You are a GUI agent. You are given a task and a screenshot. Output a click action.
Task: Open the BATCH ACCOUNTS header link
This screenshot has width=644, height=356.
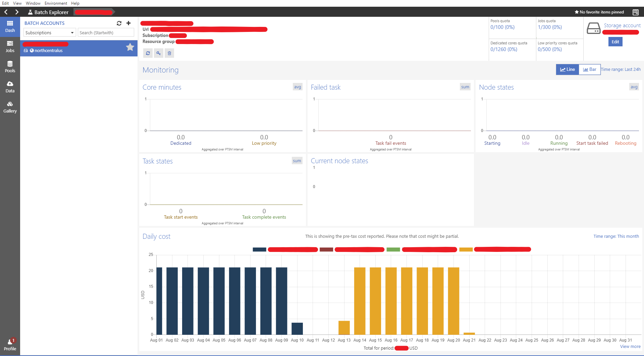(x=44, y=23)
